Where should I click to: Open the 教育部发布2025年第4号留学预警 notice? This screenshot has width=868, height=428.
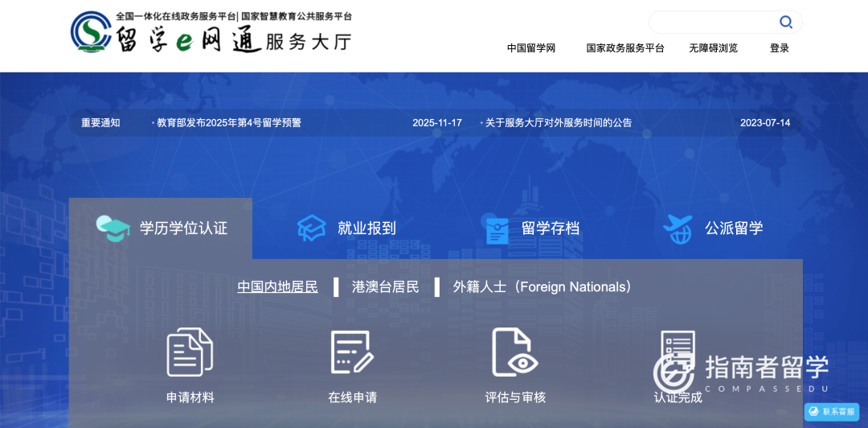[x=229, y=123]
